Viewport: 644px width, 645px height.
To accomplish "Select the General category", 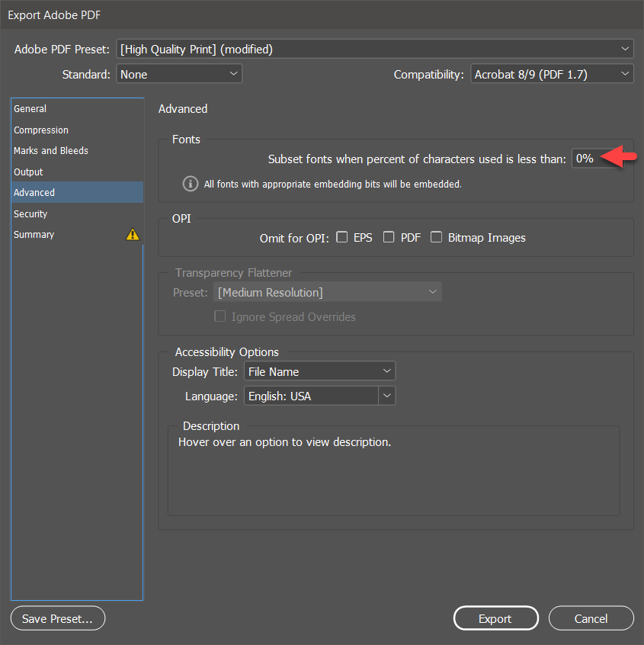I will (x=77, y=108).
